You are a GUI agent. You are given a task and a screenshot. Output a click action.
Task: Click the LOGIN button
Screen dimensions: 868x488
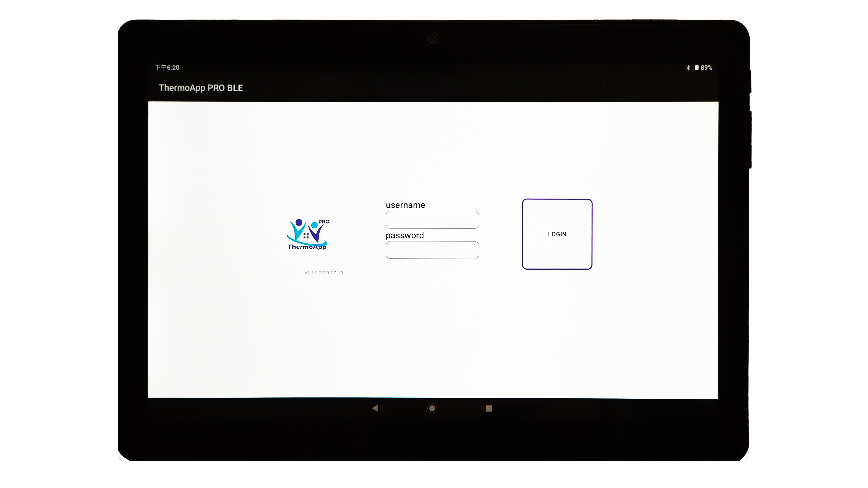557,234
